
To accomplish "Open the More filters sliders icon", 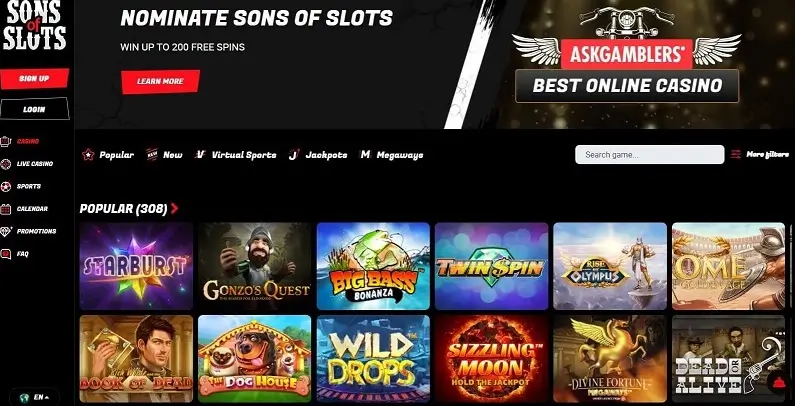I will pos(736,155).
